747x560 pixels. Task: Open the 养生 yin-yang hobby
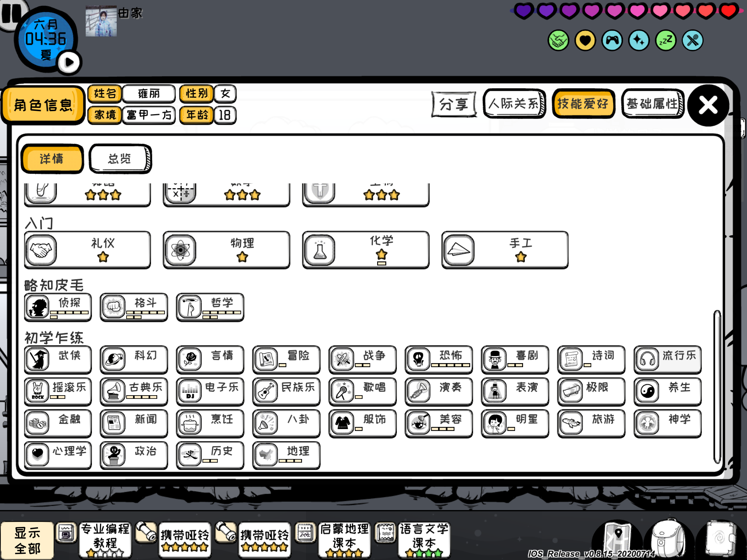click(x=667, y=392)
